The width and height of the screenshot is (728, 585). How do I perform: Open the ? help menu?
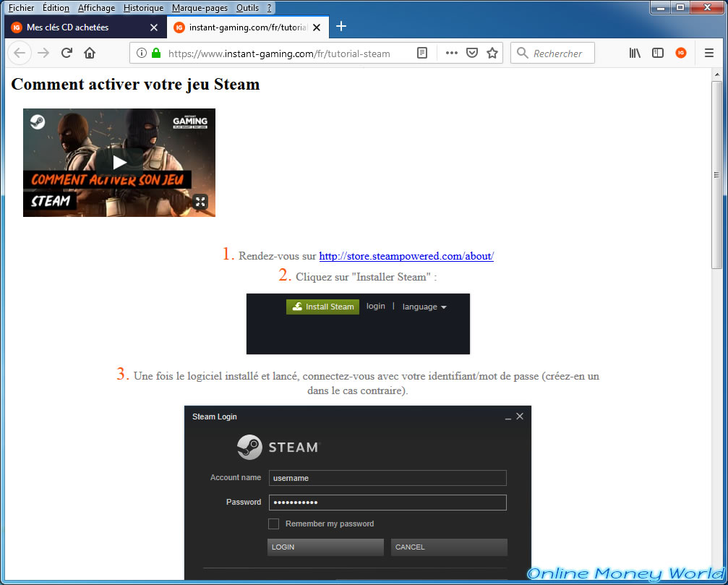click(269, 8)
